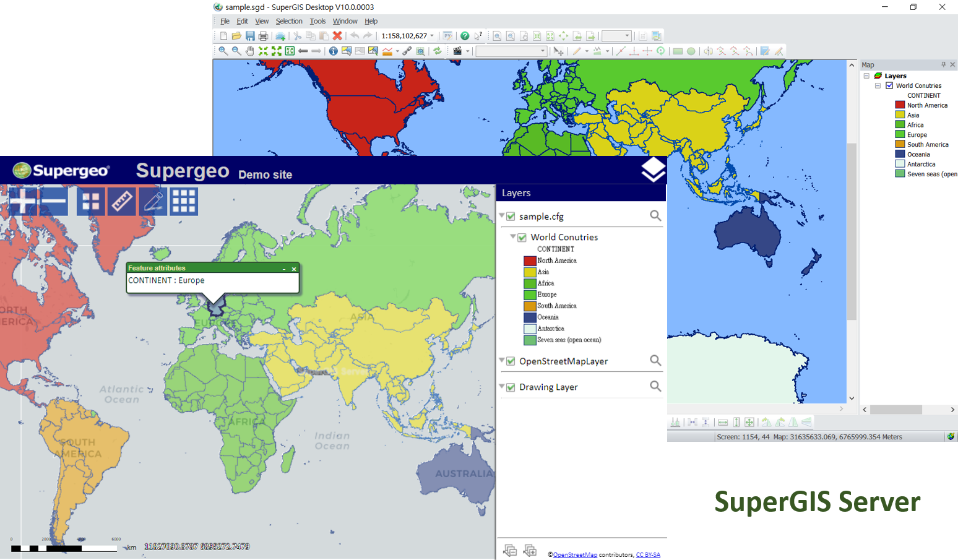Disable the Drawing Layer checkbox
958x560 pixels.
[x=511, y=387]
